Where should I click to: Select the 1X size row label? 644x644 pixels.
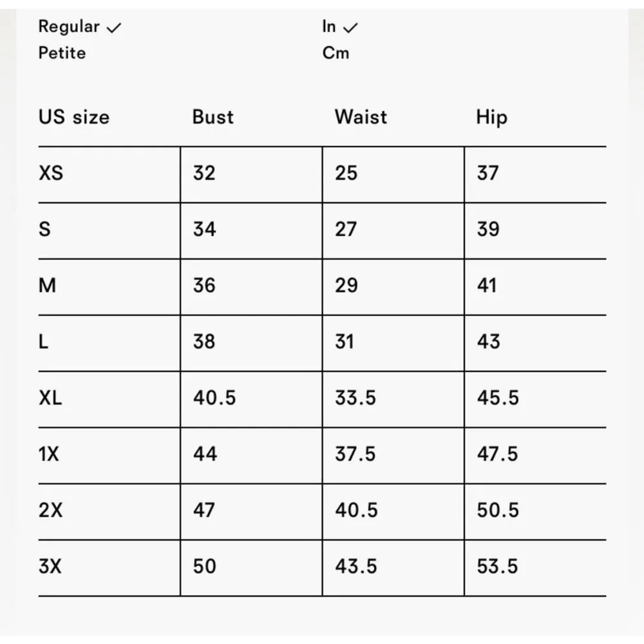(x=49, y=454)
